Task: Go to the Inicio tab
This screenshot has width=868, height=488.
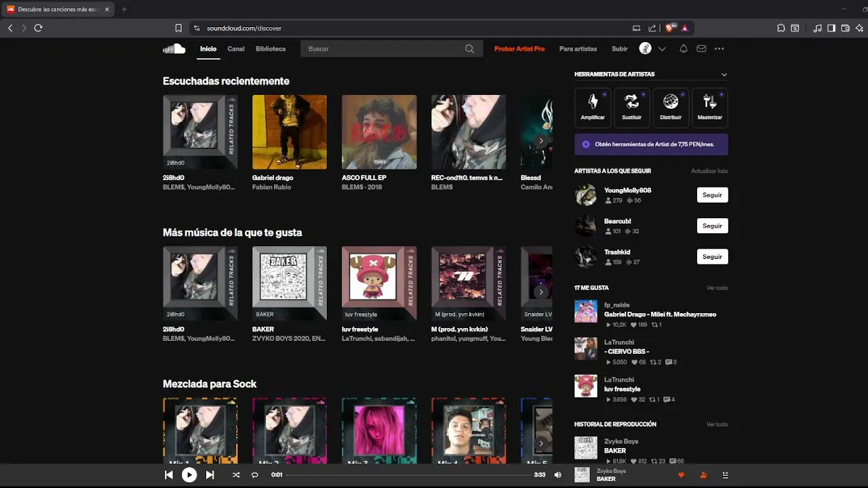Action: [x=208, y=49]
